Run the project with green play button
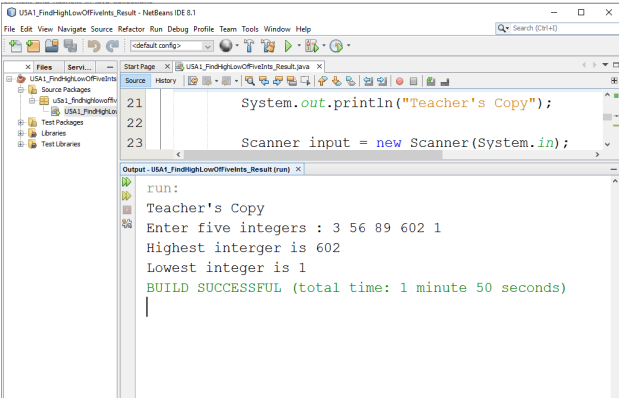The height and width of the screenshot is (398, 619). point(288,46)
